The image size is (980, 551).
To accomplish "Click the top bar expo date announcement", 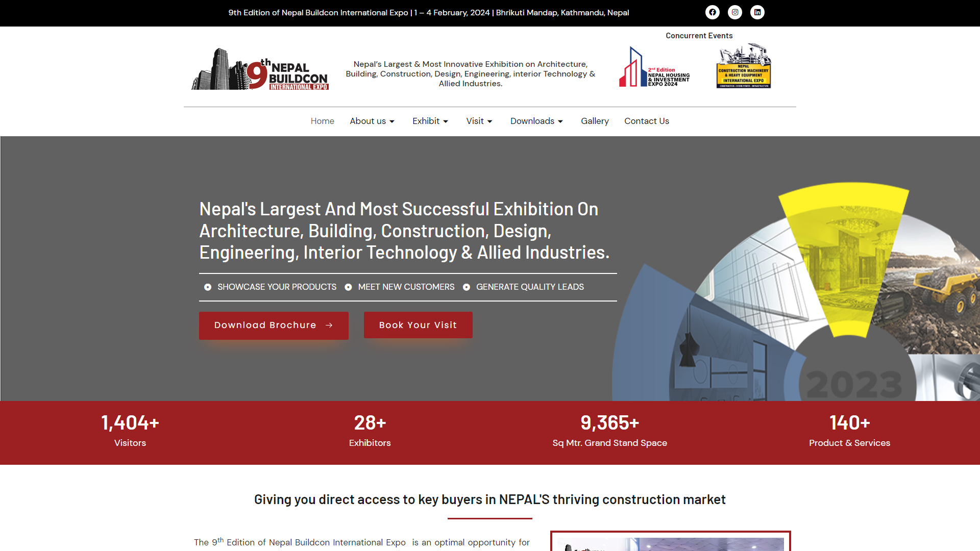I will tap(429, 13).
